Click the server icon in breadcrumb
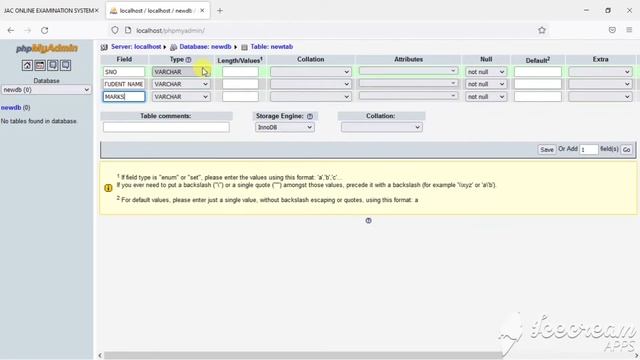 (104, 47)
